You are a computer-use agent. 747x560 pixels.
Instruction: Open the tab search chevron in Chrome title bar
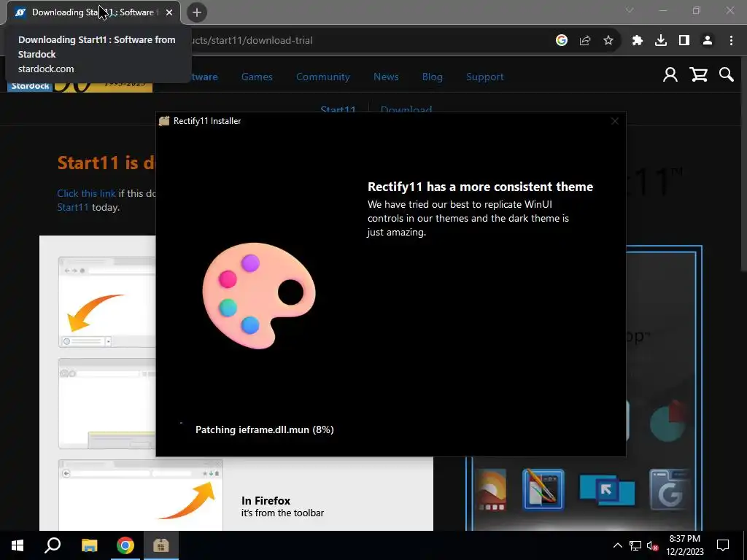click(x=630, y=10)
